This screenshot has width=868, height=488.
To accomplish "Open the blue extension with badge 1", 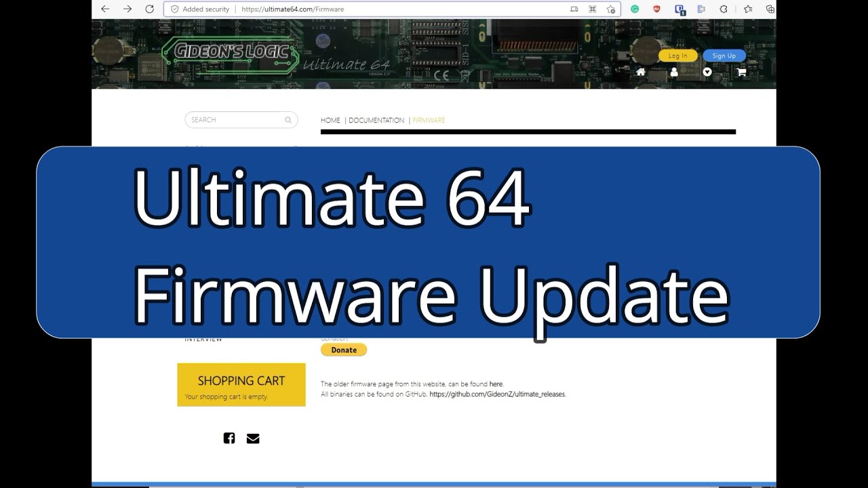I will point(679,9).
